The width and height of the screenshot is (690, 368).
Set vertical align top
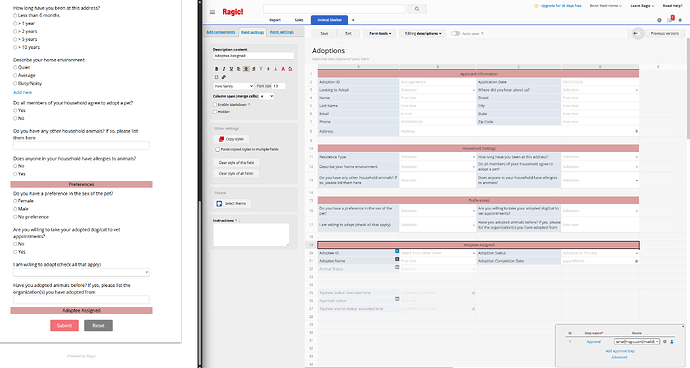(x=261, y=69)
